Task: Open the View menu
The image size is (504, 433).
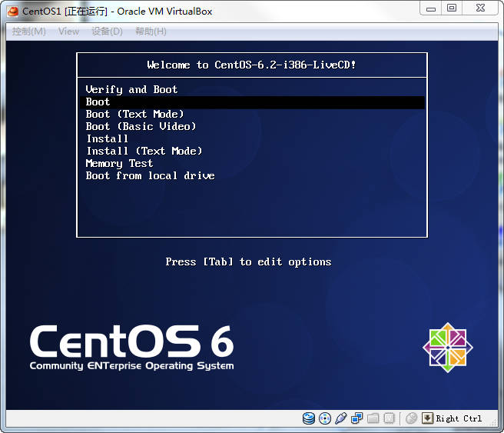Action: click(x=68, y=32)
